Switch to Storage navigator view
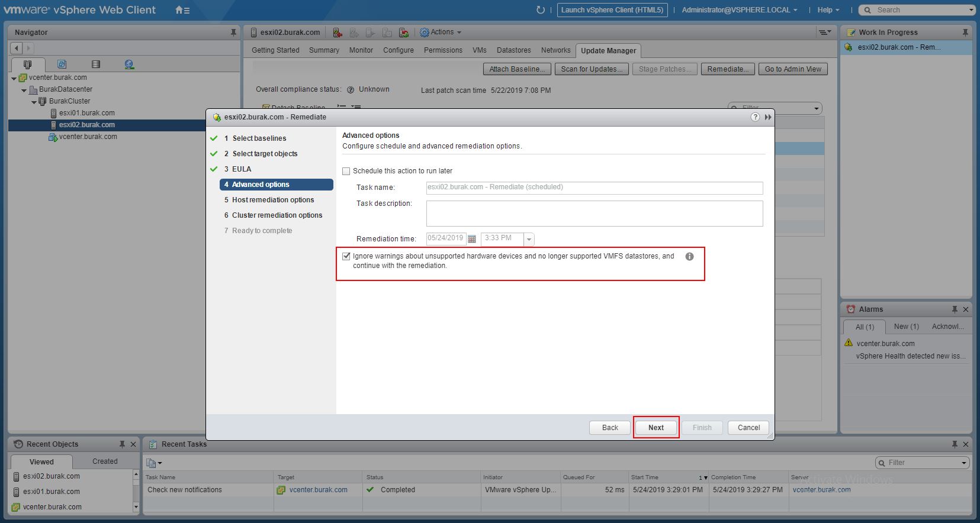This screenshot has width=980, height=523. pyautogui.click(x=96, y=64)
